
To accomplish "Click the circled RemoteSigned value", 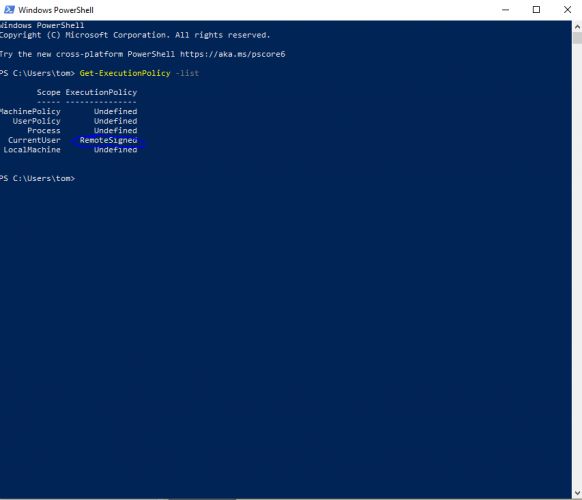I will tap(108, 140).
